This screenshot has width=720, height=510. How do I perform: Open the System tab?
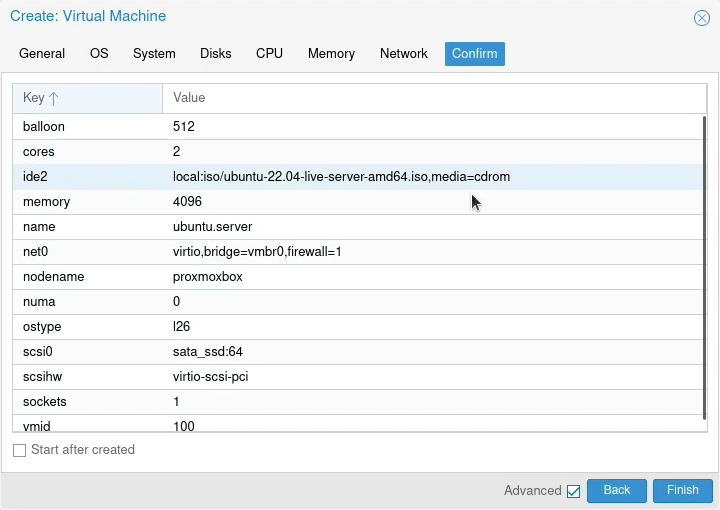[154, 54]
